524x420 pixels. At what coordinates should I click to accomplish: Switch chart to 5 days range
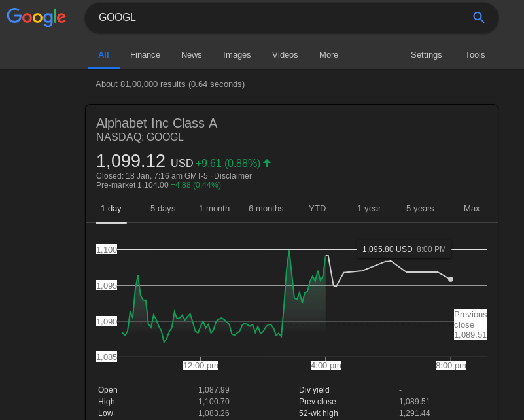[162, 208]
